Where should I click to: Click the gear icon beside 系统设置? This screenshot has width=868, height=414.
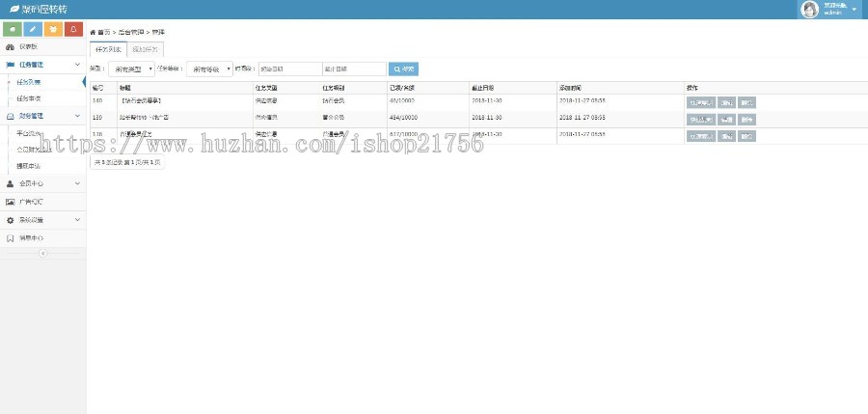coord(10,220)
